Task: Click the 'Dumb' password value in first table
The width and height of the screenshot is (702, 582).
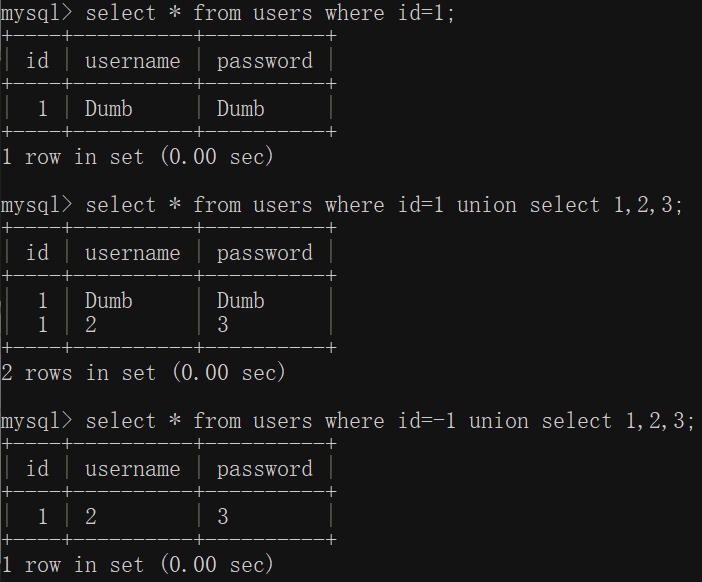Action: (x=240, y=108)
